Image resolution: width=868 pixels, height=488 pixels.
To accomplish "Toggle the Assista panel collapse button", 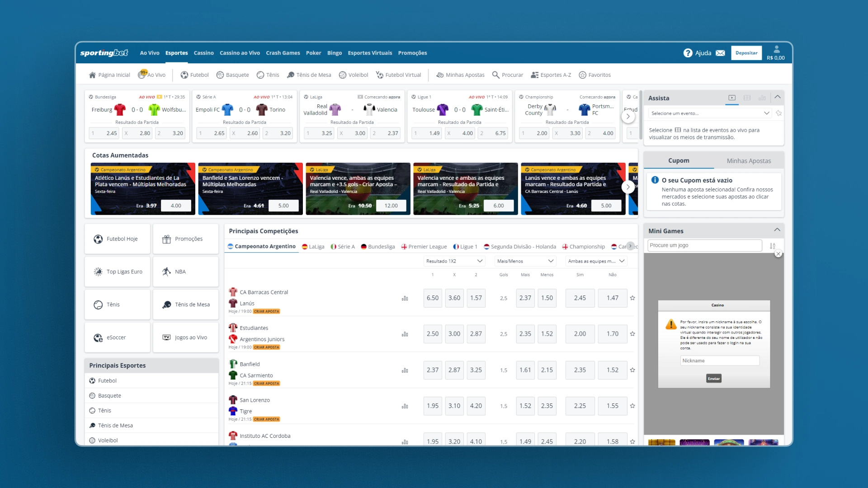I will pyautogui.click(x=778, y=97).
